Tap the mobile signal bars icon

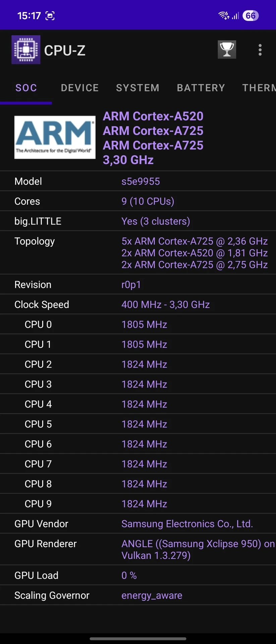pyautogui.click(x=235, y=16)
